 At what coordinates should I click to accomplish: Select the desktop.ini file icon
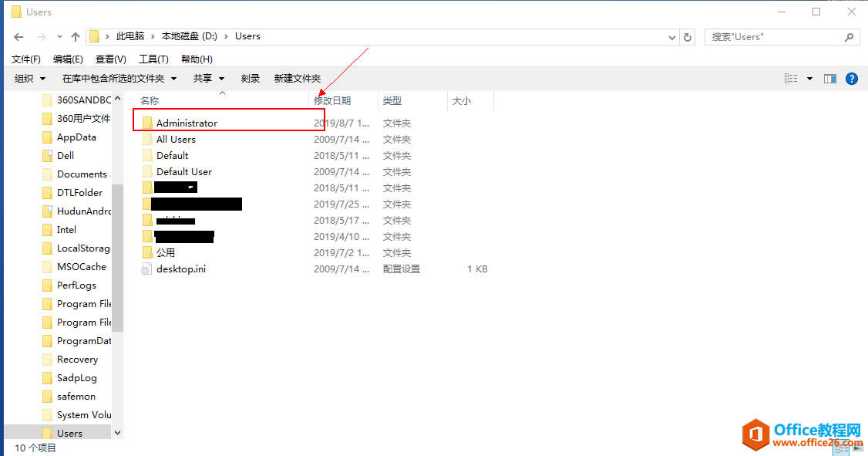coord(146,269)
